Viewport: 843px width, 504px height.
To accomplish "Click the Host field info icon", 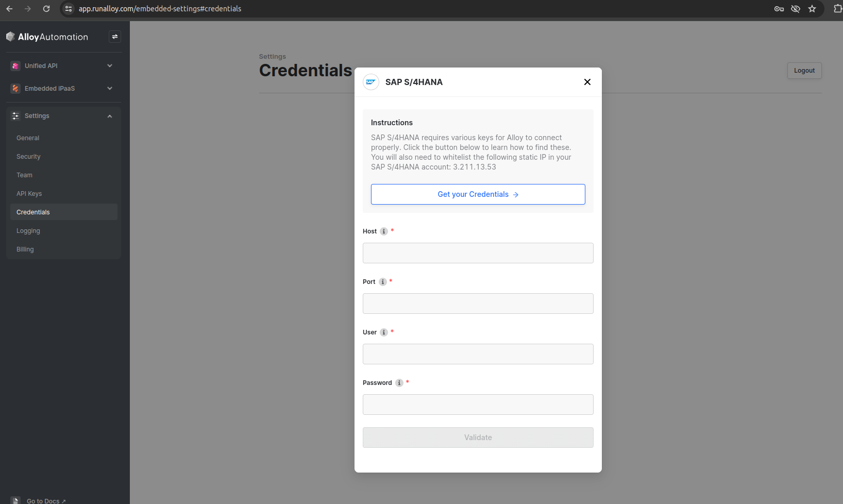I will [384, 231].
